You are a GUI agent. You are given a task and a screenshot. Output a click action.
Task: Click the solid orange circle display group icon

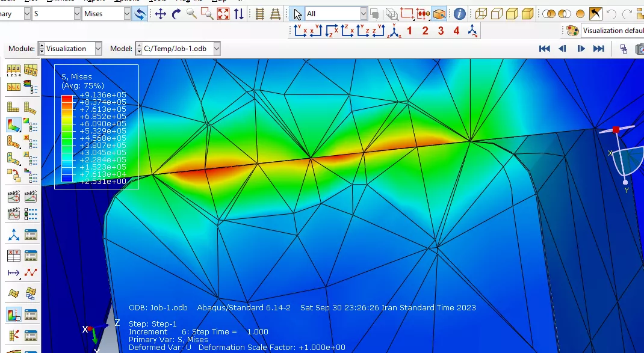pyautogui.click(x=580, y=14)
